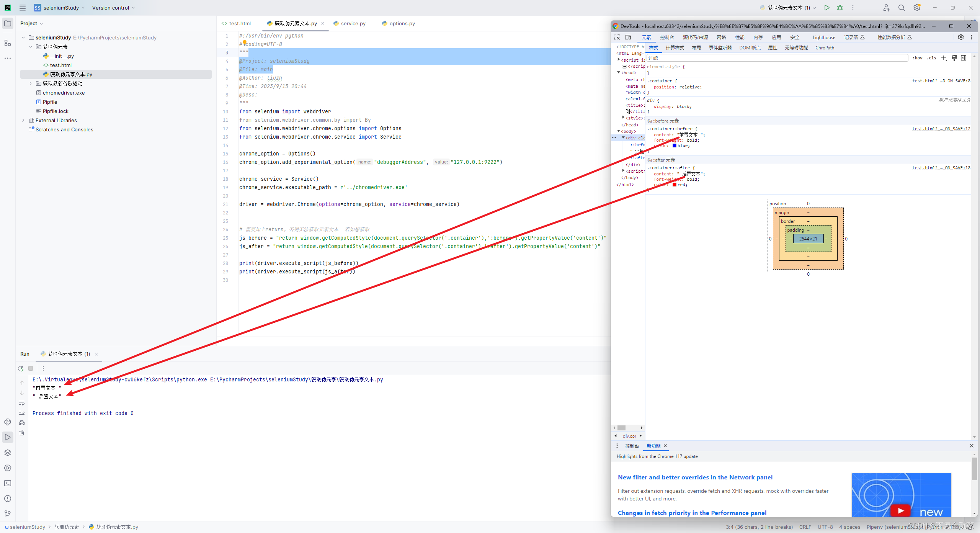Enable the :hov pseudo-state toggle
This screenshot has width=980, height=533.
tap(918, 58)
